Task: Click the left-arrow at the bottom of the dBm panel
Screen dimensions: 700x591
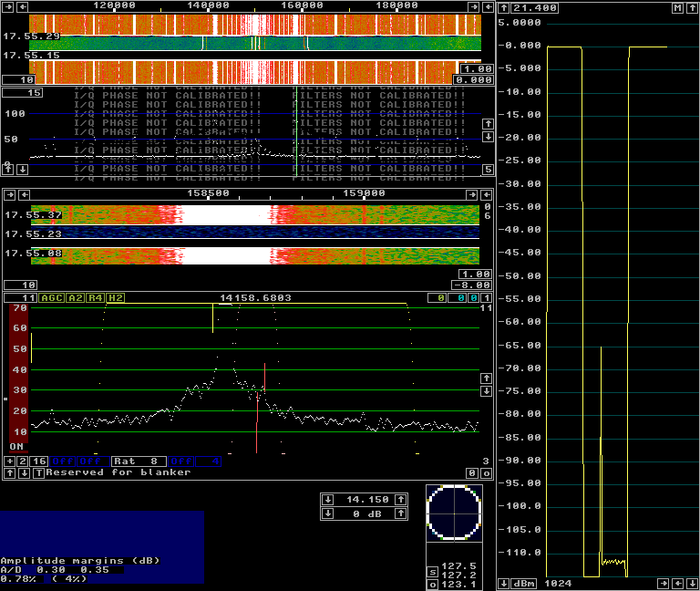Action: coord(678,584)
